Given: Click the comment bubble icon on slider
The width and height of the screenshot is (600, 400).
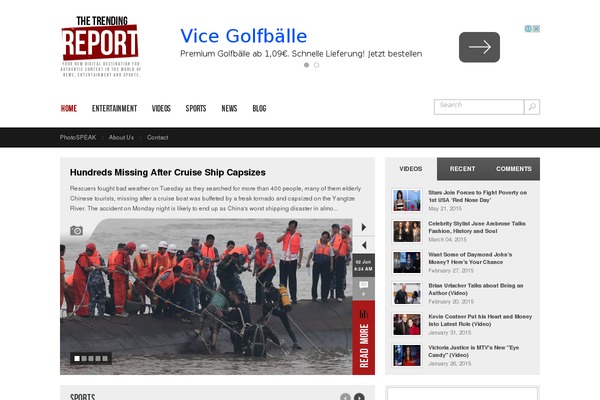Looking at the screenshot, I should click(x=364, y=285).
